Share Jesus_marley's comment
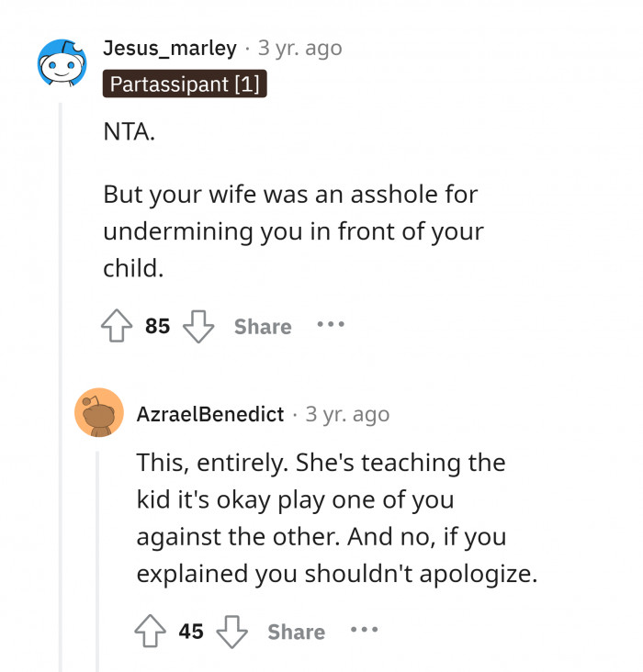Viewport: 643px width, 672px height. pyautogui.click(x=263, y=327)
